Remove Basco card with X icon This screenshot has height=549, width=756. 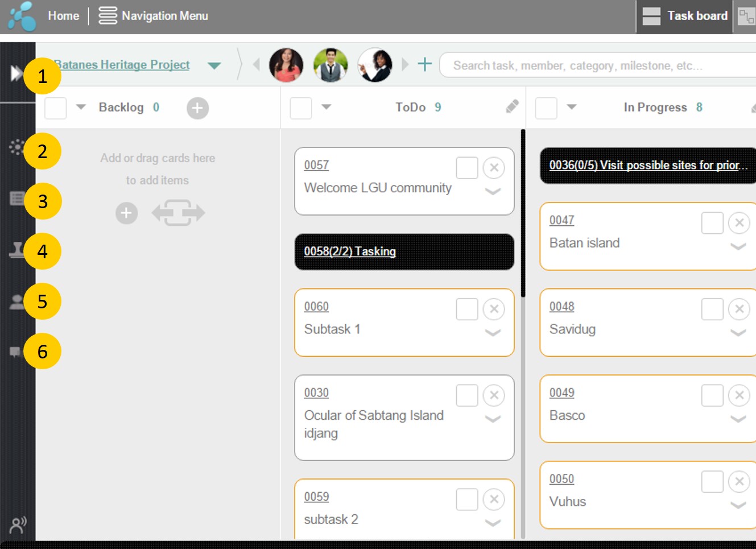tap(740, 395)
